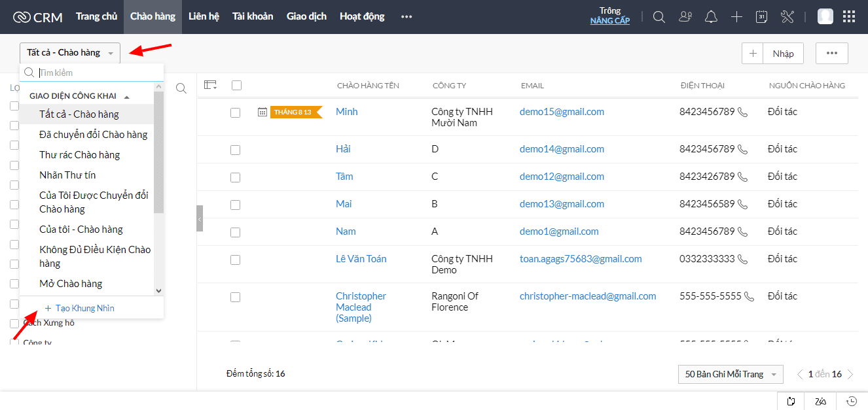Open the search magnifier in top bar

click(659, 17)
